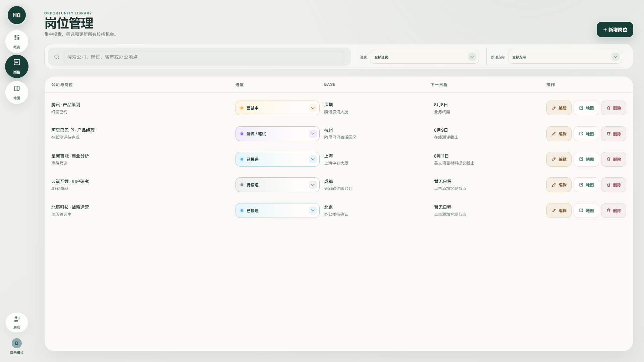Click the 8月11日 英文项目材料提交截止 schedule cell
Screen dimensions: 644x362
click(454, 159)
